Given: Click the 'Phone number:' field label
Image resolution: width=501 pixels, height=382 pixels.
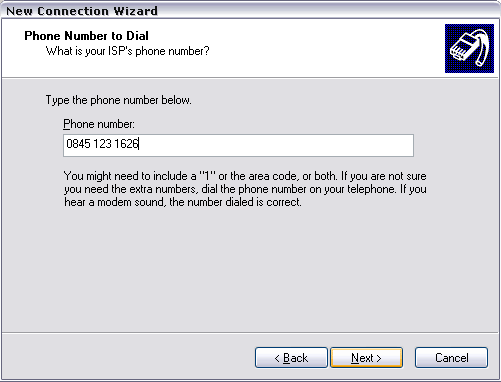Looking at the screenshot, I should click(99, 124).
